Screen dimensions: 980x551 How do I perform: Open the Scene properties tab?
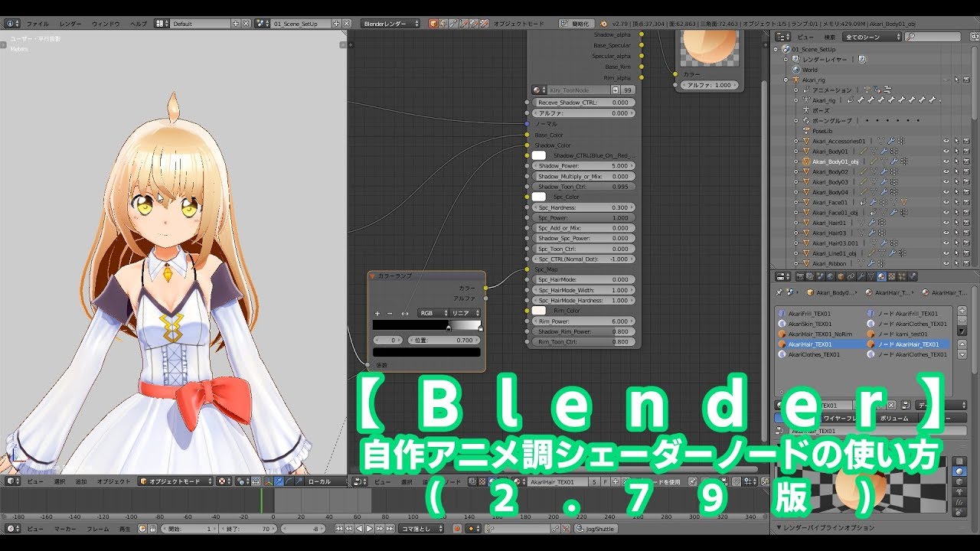(x=820, y=276)
